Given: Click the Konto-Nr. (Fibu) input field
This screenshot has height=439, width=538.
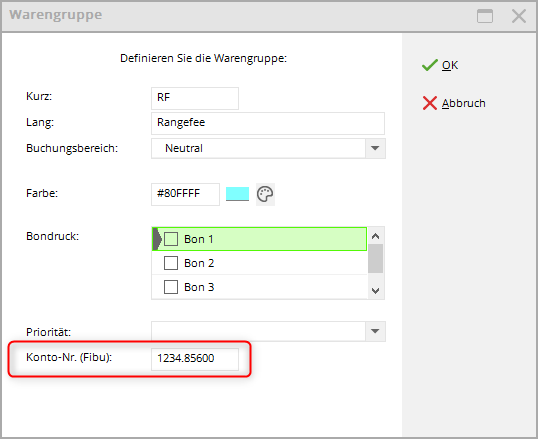Looking at the screenshot, I should (x=195, y=359).
